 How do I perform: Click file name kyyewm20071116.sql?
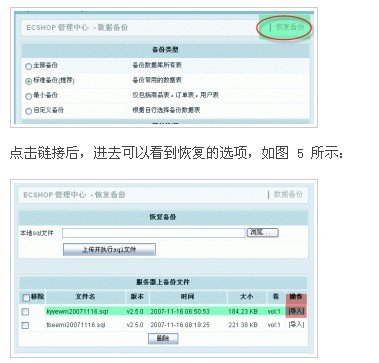[x=77, y=311]
